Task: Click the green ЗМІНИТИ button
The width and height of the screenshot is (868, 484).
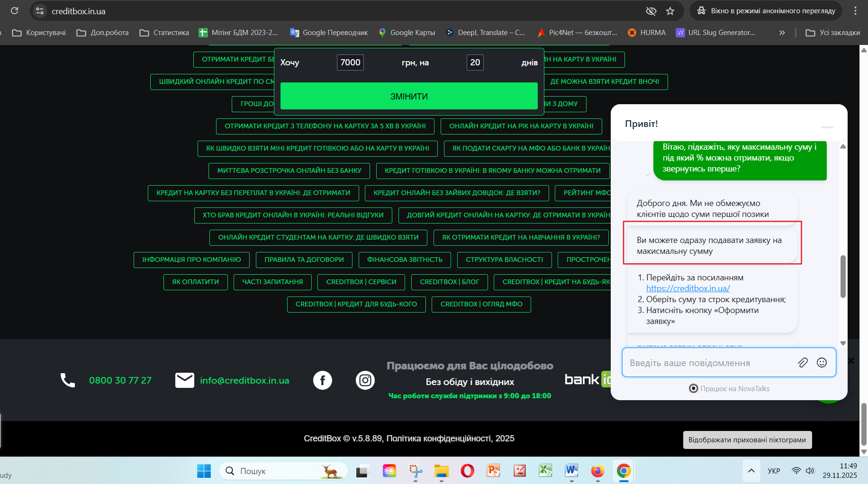Action: [409, 96]
